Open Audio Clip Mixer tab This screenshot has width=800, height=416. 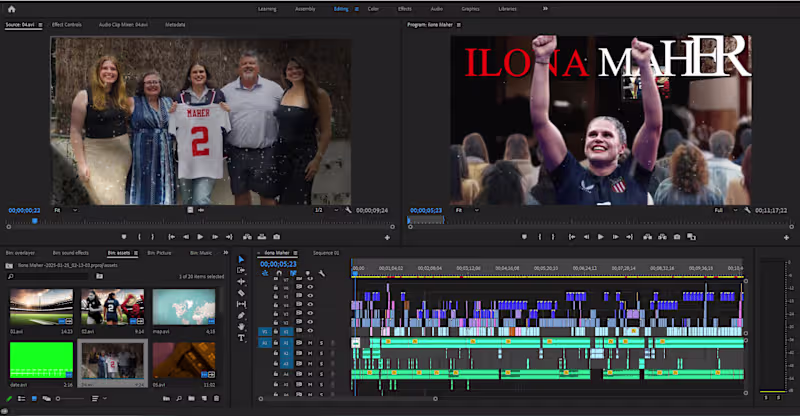(123, 25)
